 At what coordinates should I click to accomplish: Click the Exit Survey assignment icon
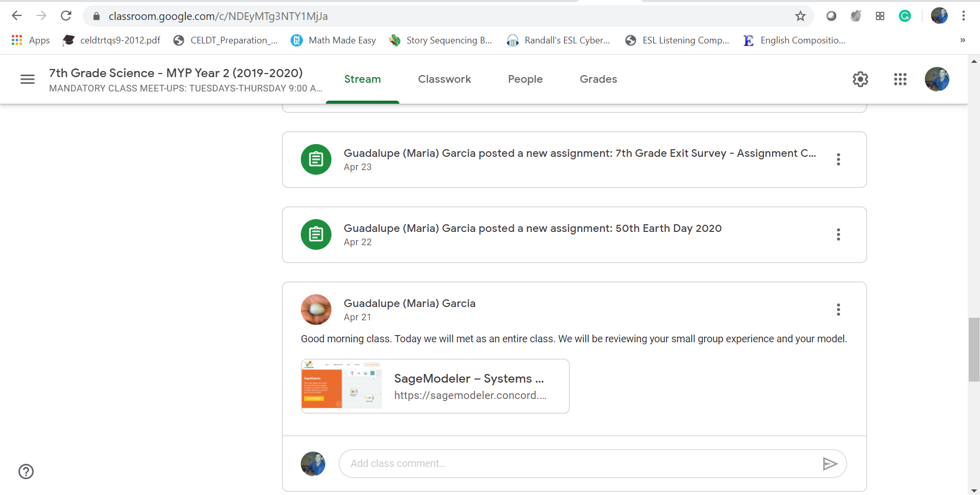point(316,159)
